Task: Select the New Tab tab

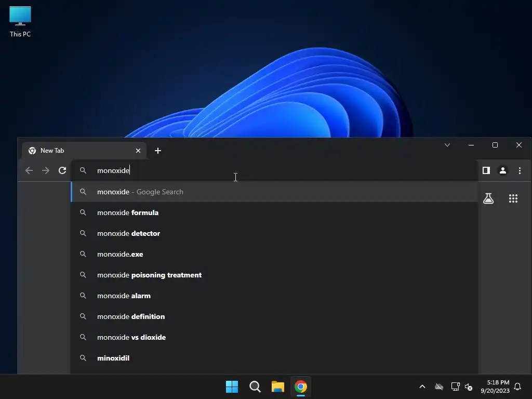Action: (x=84, y=151)
